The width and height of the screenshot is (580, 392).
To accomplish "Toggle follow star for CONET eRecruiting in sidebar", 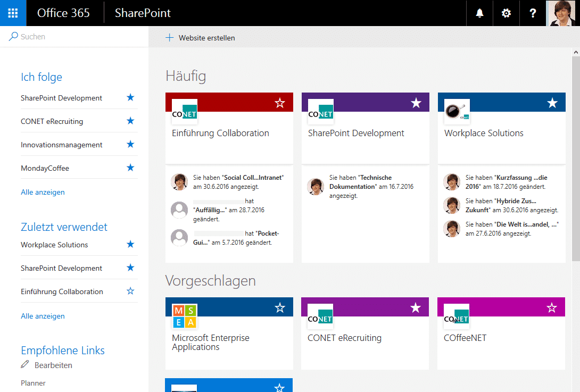I will tap(130, 121).
